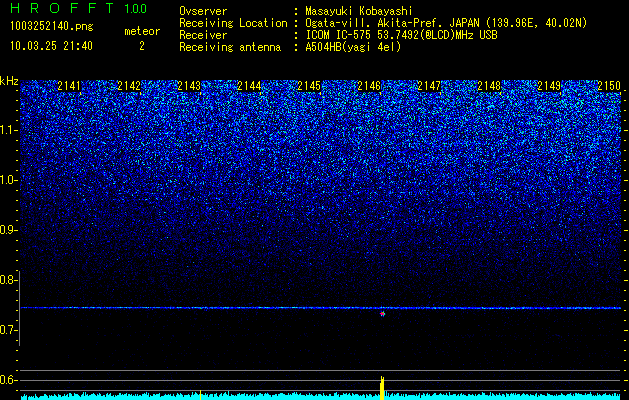Click the HROFFT 1.0.0 title text
This screenshot has width=629, height=400.
pyautogui.click(x=79, y=8)
